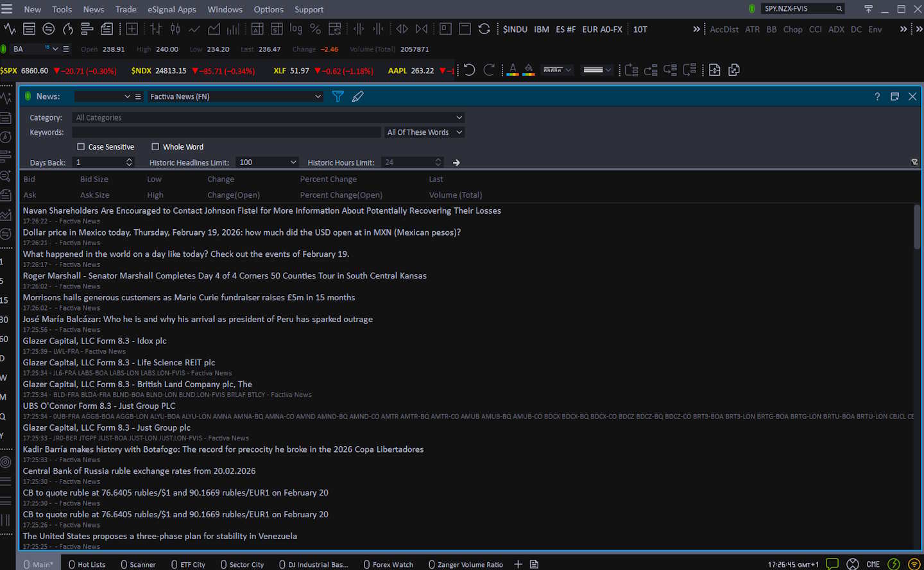Open Morrisons Marie Curie fundraiser headline
Image resolution: width=924 pixels, height=570 pixels.
click(189, 297)
